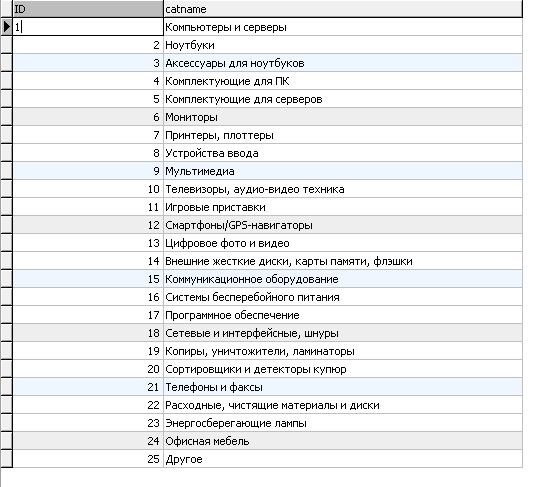Select cell 'Мониторы'
Screen dimensions: 540x487
pyautogui.click(x=343, y=117)
